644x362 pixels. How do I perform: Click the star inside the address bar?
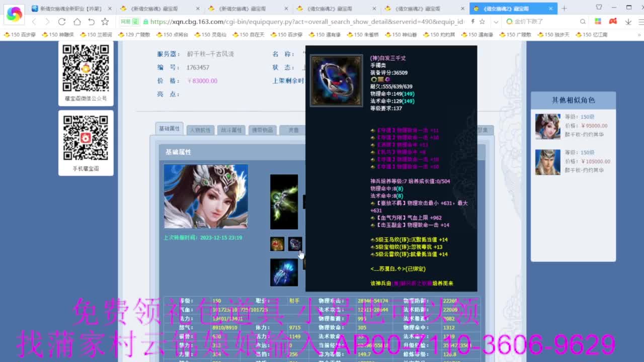(x=482, y=22)
